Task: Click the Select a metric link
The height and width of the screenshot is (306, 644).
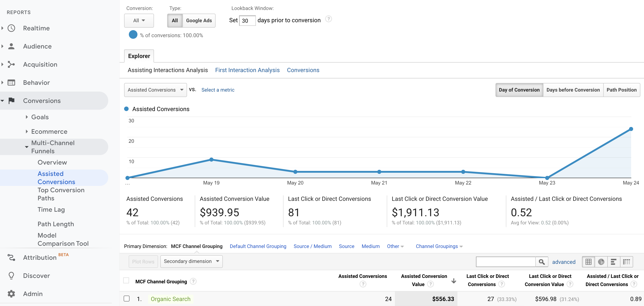Action: pyautogui.click(x=218, y=90)
